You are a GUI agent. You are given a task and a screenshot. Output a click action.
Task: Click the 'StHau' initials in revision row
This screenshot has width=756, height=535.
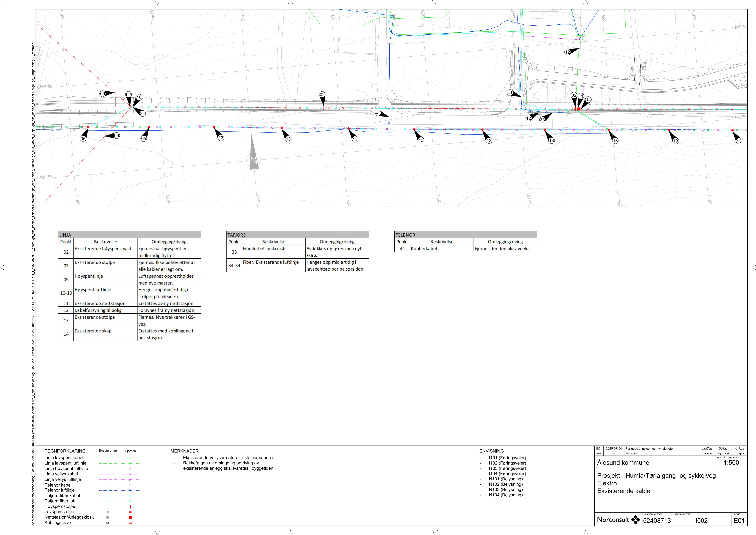[723, 449]
